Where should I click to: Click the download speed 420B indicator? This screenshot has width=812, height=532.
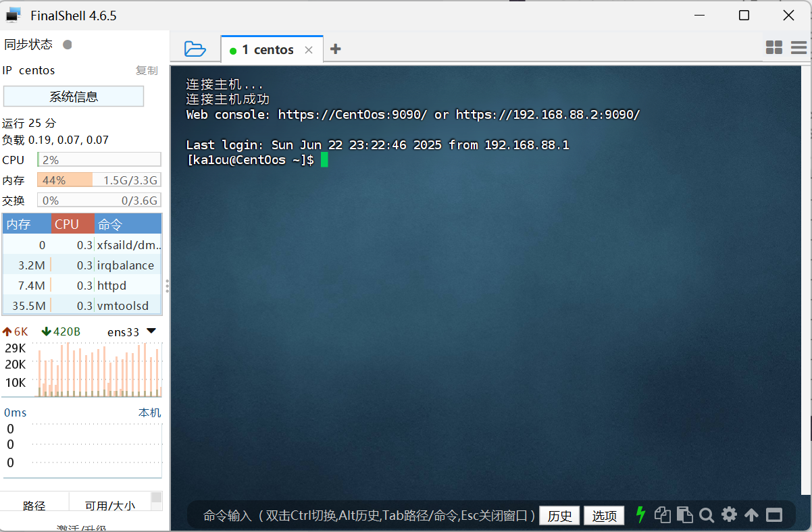click(x=61, y=331)
